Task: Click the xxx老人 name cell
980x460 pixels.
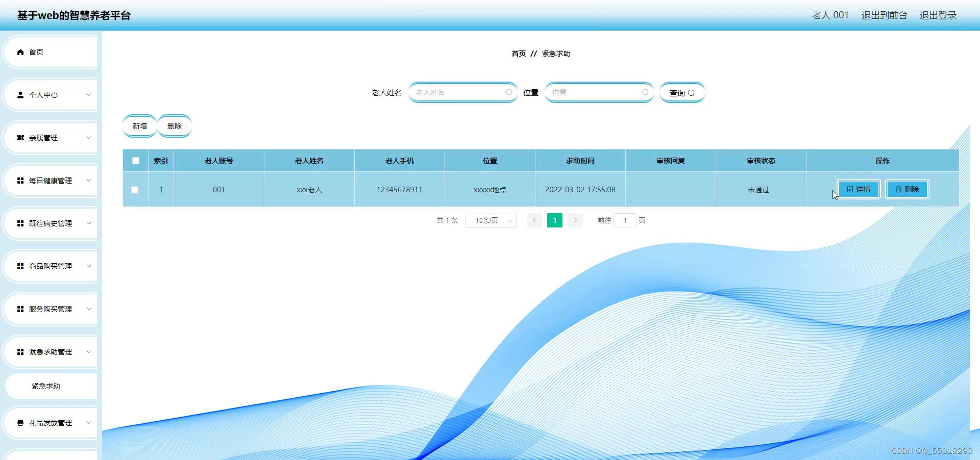Action: tap(309, 190)
